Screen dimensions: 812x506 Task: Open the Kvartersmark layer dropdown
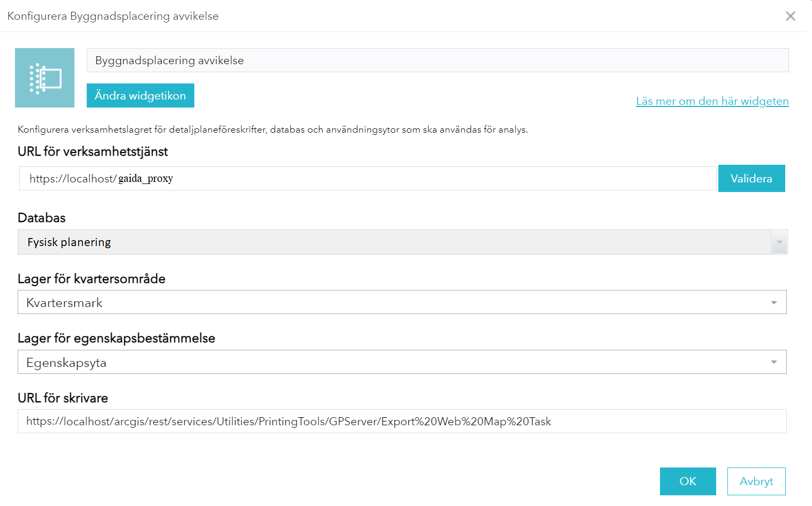[394, 302]
